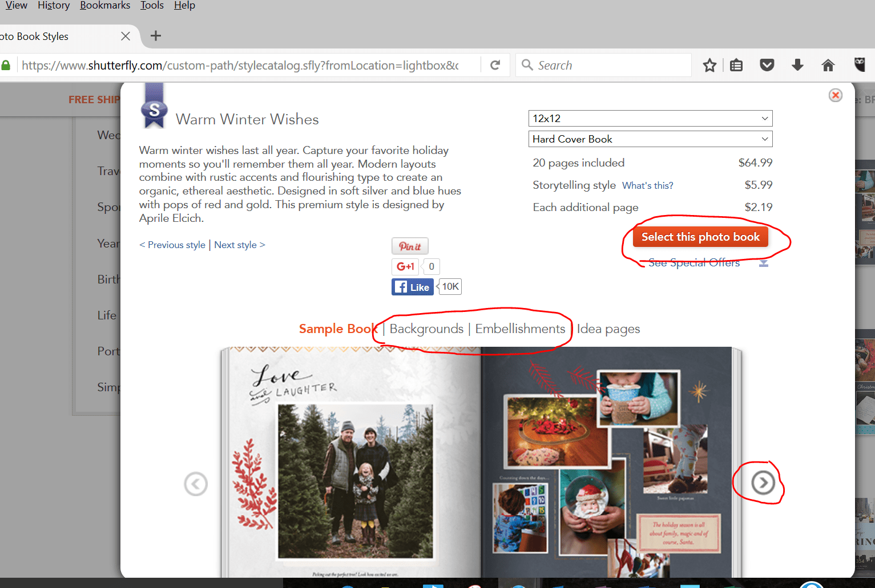
Task: Click the $5.99 storytelling style price
Action: [759, 185]
